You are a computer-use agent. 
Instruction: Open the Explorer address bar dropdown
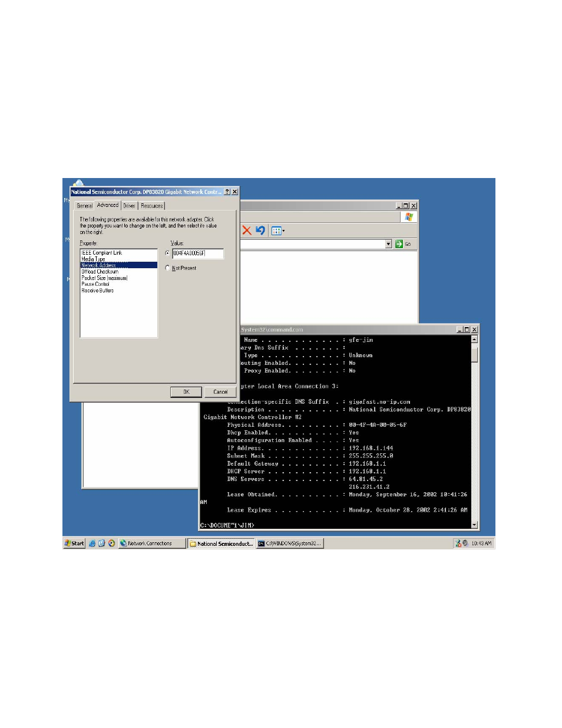tap(388, 244)
